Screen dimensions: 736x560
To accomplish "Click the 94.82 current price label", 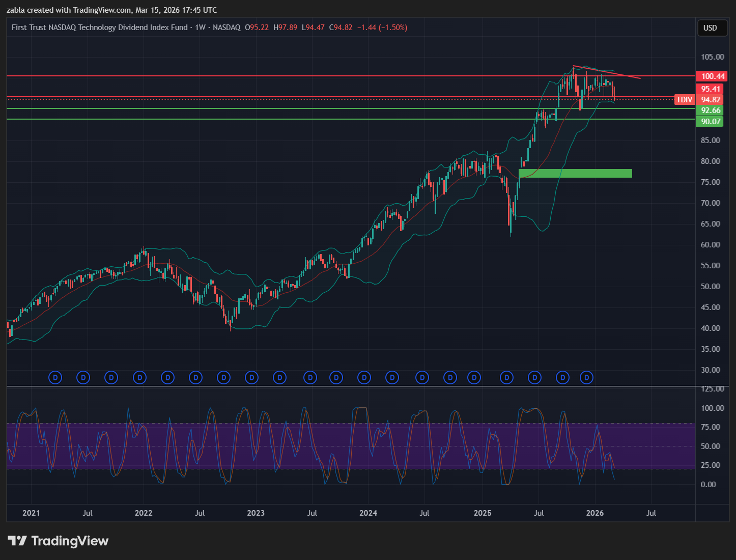I will click(x=710, y=100).
